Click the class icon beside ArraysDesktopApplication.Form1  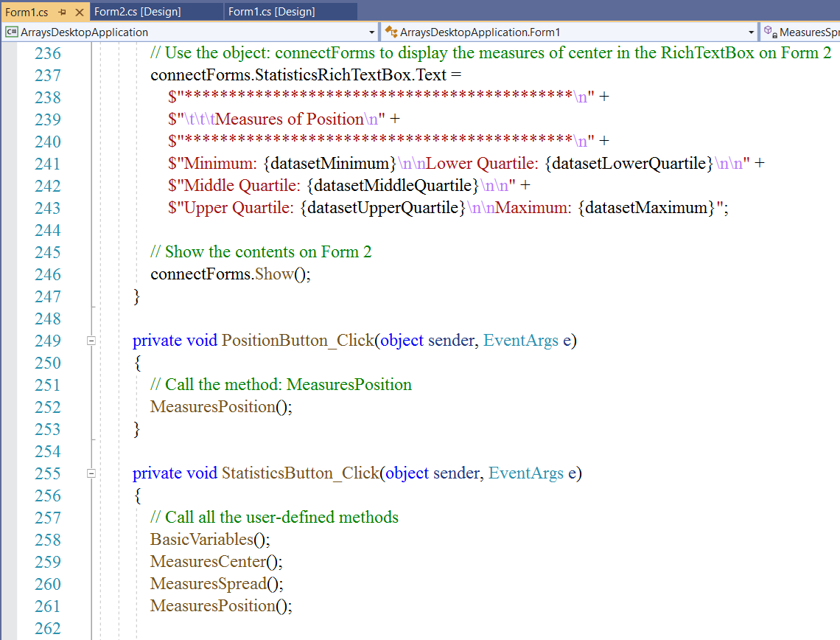coord(391,32)
